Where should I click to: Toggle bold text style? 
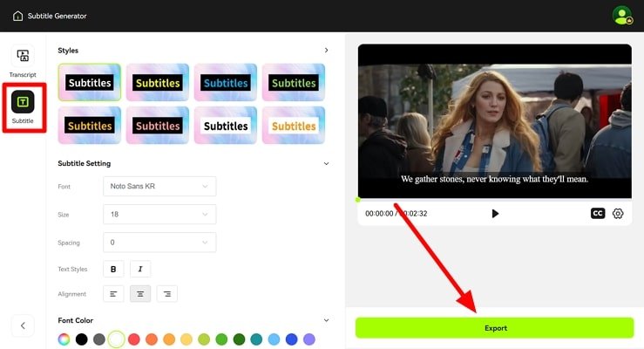pyautogui.click(x=112, y=269)
